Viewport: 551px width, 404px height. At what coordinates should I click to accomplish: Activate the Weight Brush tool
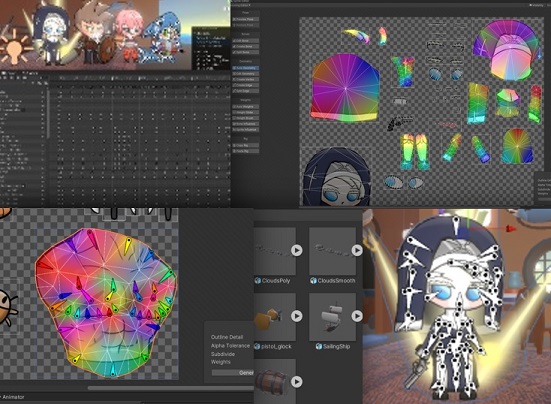point(246,118)
